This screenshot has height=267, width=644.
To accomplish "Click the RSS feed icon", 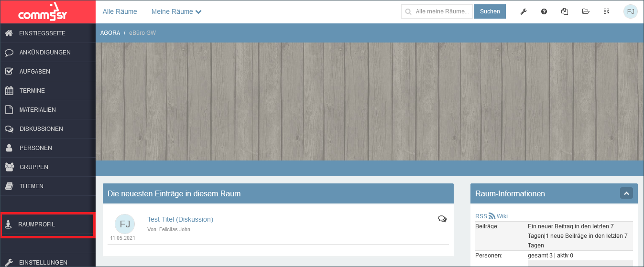I will [492, 216].
